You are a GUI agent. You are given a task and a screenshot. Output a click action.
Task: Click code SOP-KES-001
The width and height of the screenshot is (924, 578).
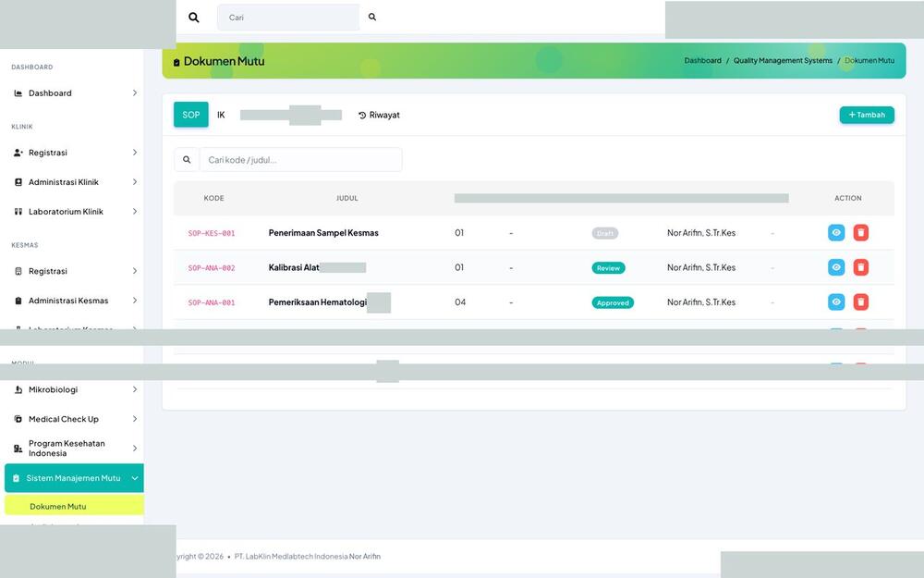pyautogui.click(x=212, y=234)
